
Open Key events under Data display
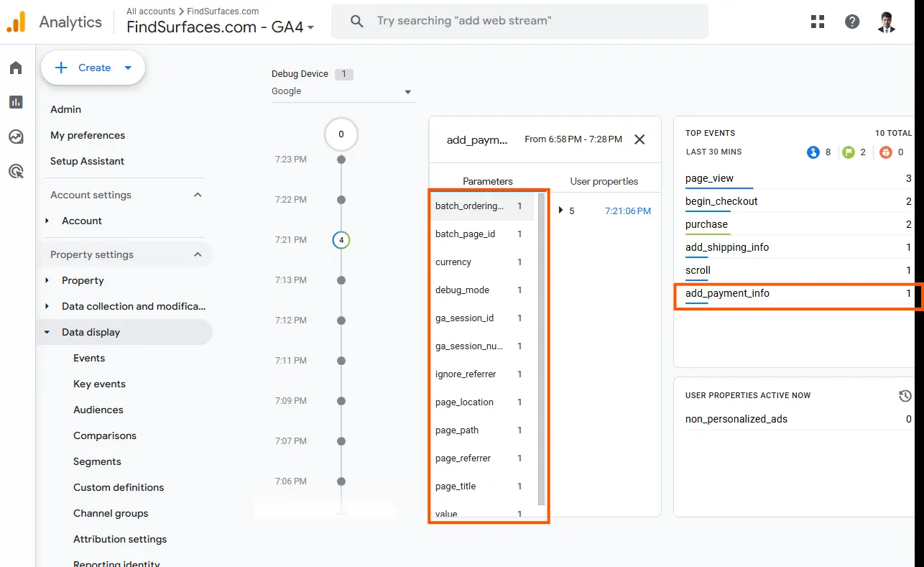[99, 384]
